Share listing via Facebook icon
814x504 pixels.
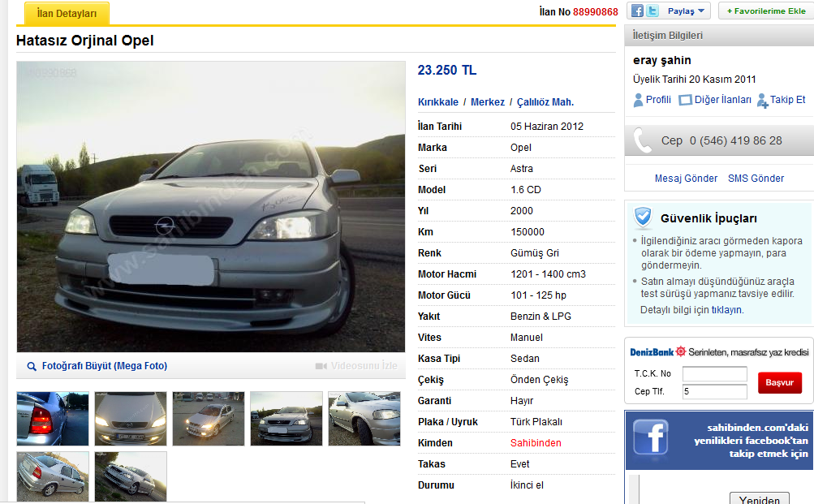pyautogui.click(x=638, y=11)
